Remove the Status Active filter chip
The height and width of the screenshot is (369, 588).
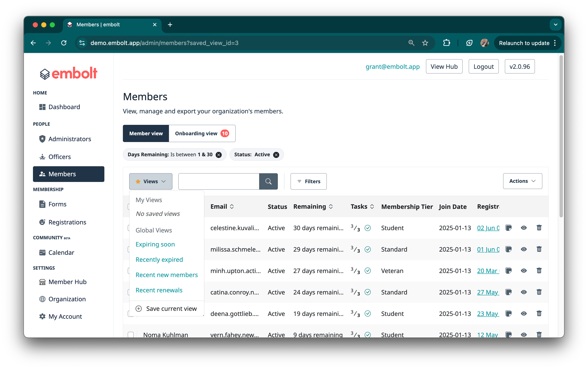click(276, 155)
